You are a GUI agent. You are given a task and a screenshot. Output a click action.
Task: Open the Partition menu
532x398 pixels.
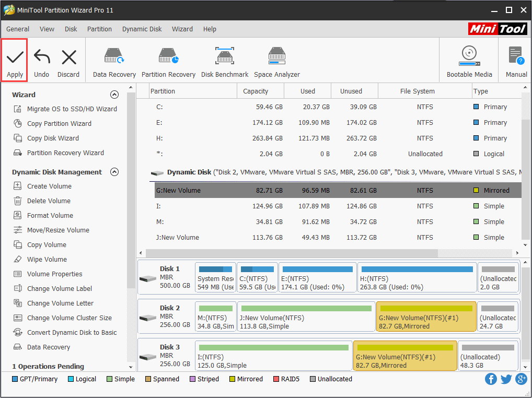pyautogui.click(x=99, y=29)
